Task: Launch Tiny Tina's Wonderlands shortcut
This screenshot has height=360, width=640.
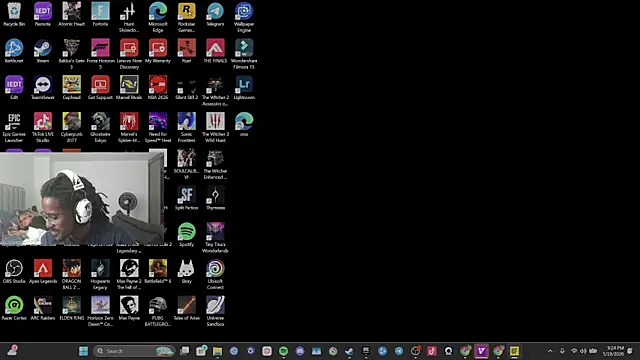Action: click(x=215, y=238)
